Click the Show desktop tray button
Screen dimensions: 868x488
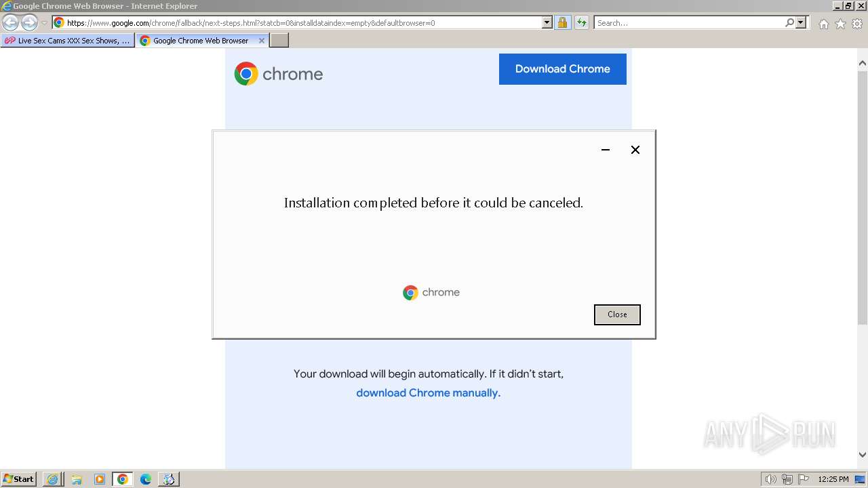click(861, 479)
